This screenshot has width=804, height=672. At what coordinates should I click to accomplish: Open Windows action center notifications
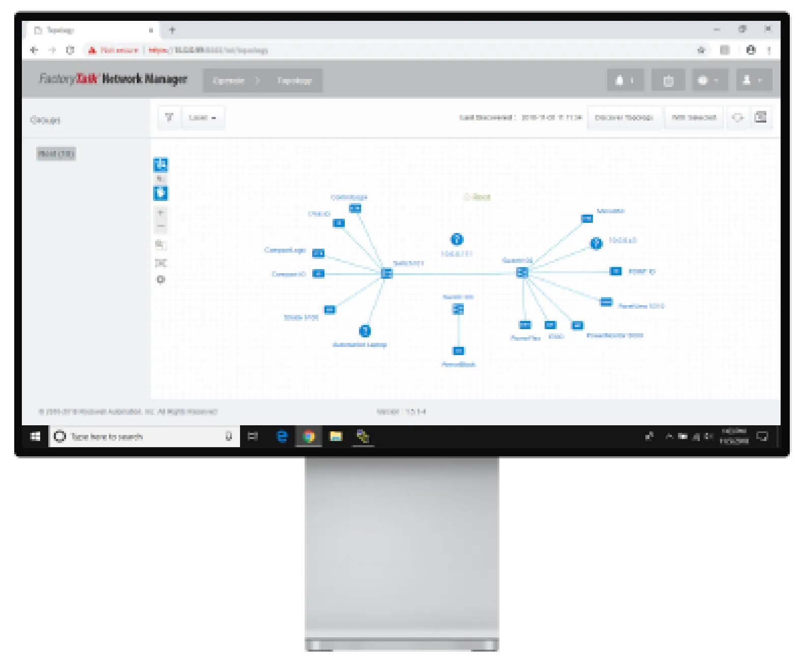point(762,436)
